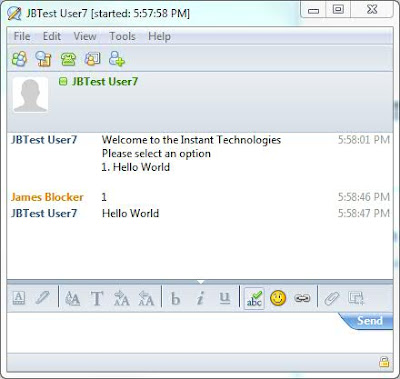Viewport: 400px width, 379px height.
Task: Click the James Blocker sender name
Action: click(47, 197)
